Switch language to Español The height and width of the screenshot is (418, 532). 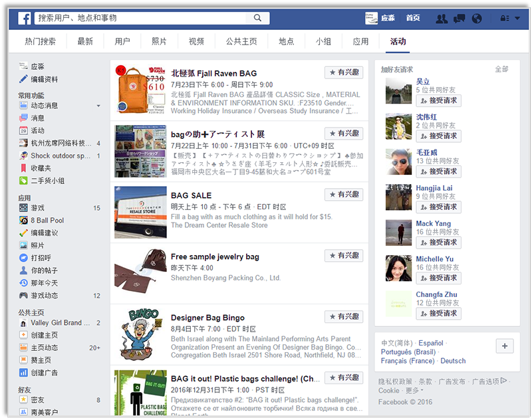pos(431,343)
